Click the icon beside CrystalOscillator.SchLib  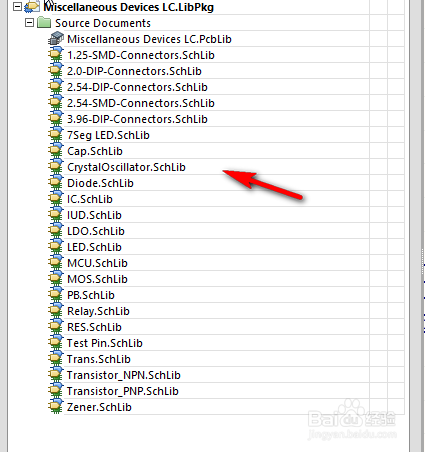[x=56, y=167]
